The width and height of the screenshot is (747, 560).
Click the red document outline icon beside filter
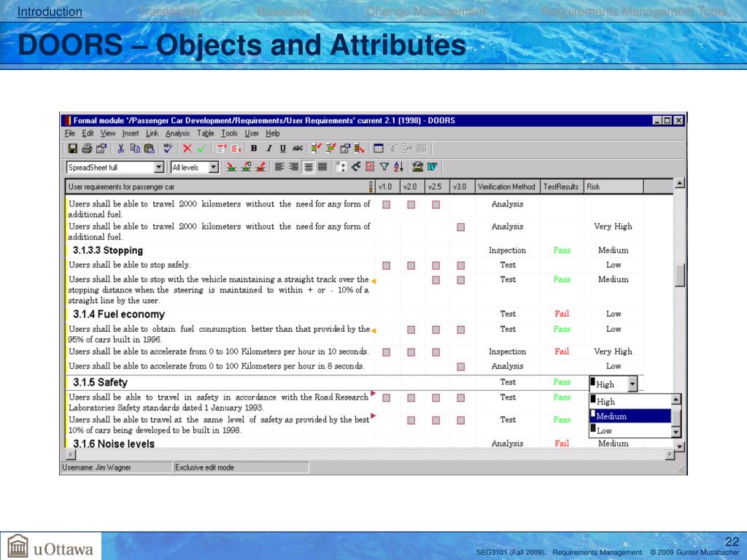click(370, 167)
